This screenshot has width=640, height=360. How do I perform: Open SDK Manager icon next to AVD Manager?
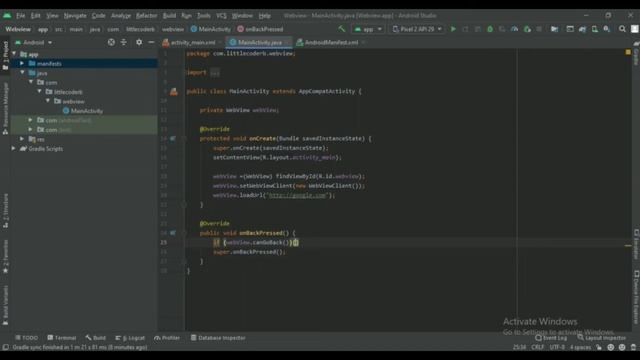point(607,29)
